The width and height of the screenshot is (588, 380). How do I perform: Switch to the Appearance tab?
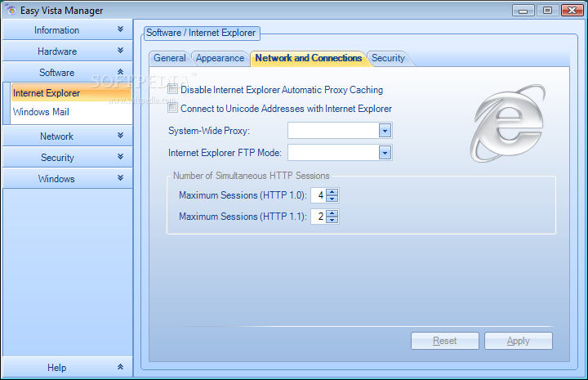click(220, 58)
